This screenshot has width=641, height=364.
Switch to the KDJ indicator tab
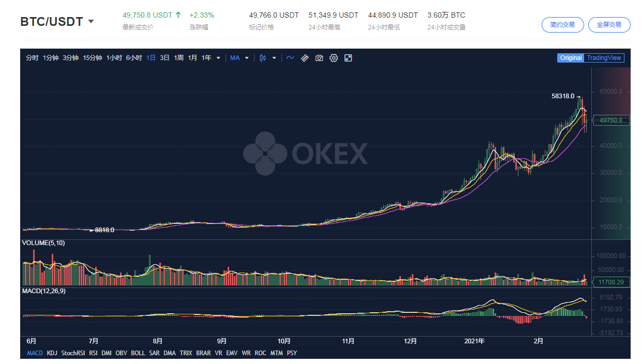(x=52, y=353)
